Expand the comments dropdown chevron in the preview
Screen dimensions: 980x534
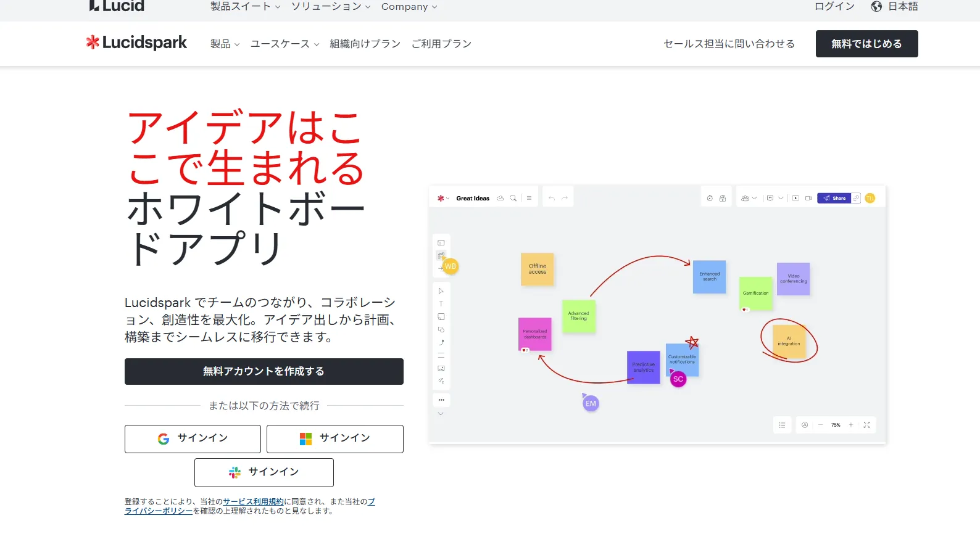(781, 198)
